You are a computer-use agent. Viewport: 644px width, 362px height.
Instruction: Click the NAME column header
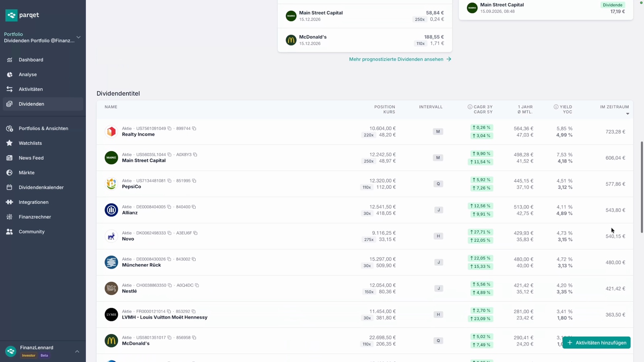[x=111, y=107]
